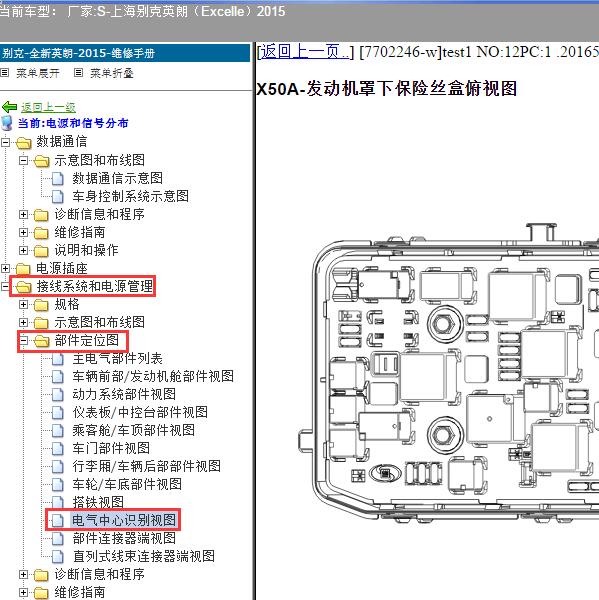Click the green back arrow icon
This screenshot has width=599, height=600.
pos(9,107)
